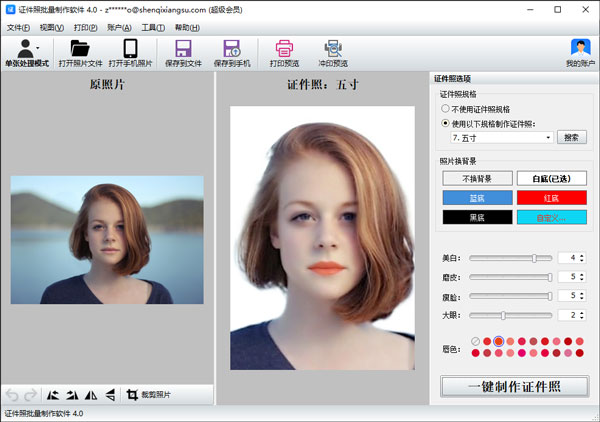The image size is (600, 422).
Task: Open the 美白 value spinner box
Action: tap(571, 258)
